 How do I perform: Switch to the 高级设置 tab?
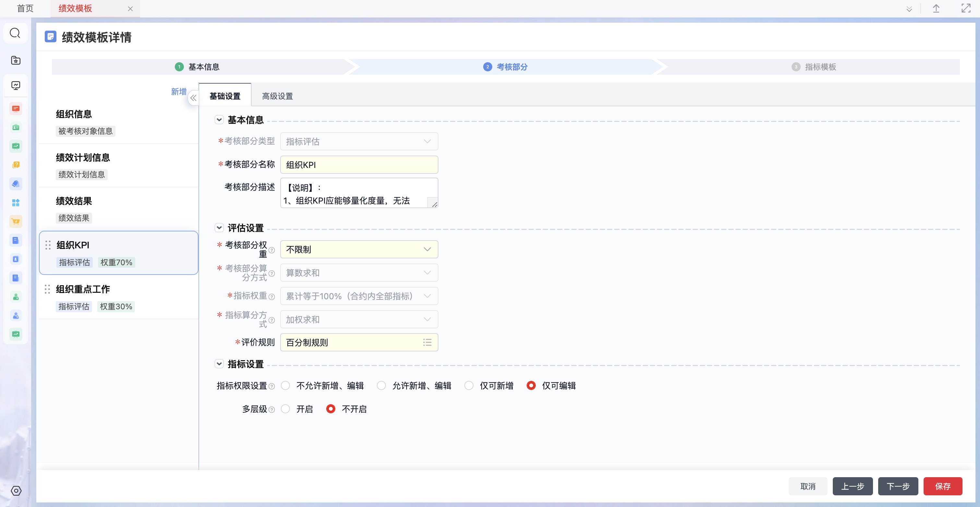pyautogui.click(x=277, y=96)
